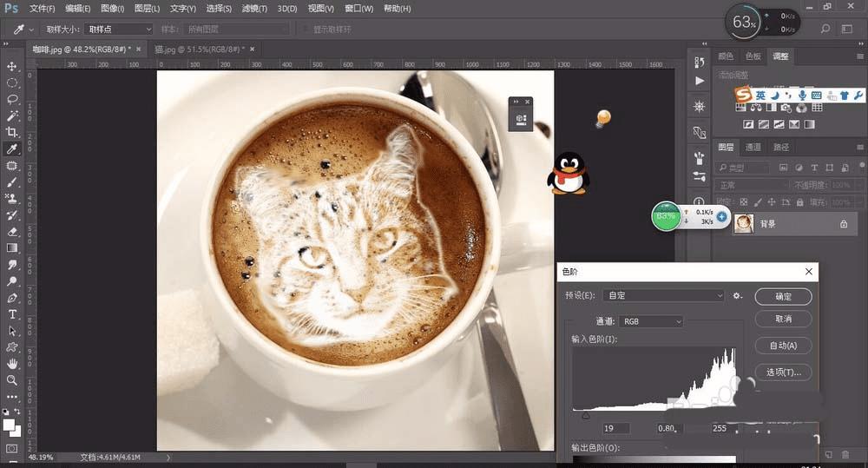Click the 自动(A) auto button

(783, 346)
